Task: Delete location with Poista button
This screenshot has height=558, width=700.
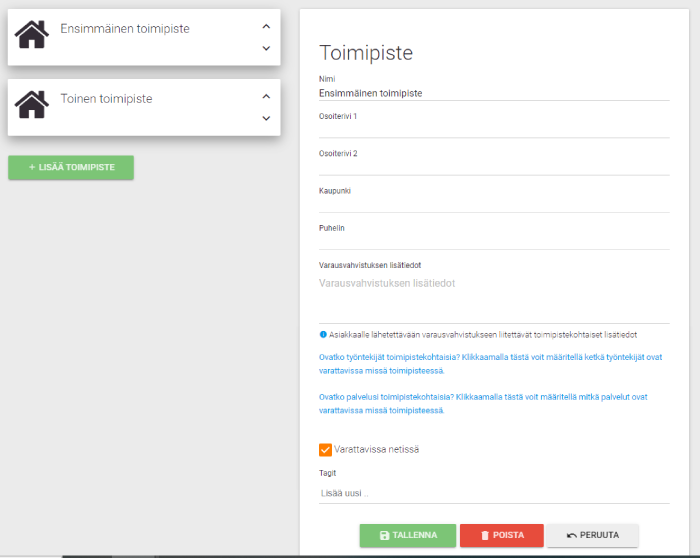Action: pyautogui.click(x=502, y=535)
